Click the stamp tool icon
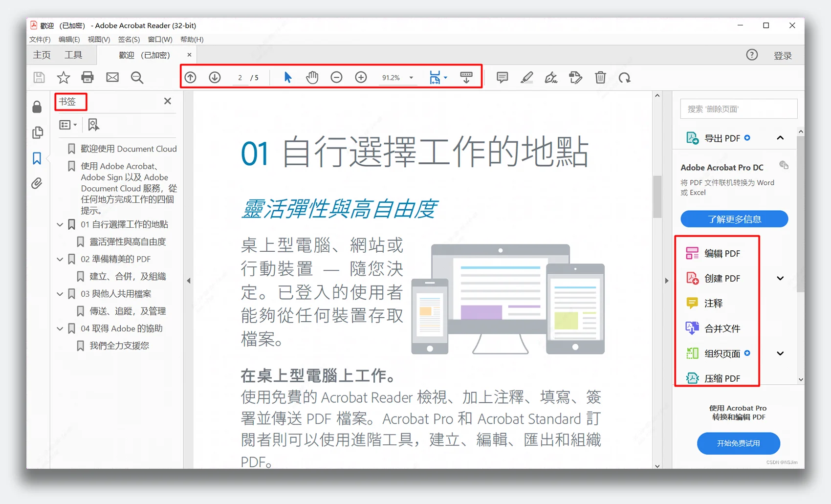831x504 pixels. (x=576, y=77)
